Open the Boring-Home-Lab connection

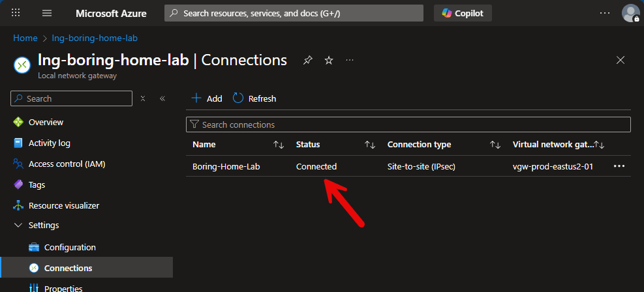[226, 166]
